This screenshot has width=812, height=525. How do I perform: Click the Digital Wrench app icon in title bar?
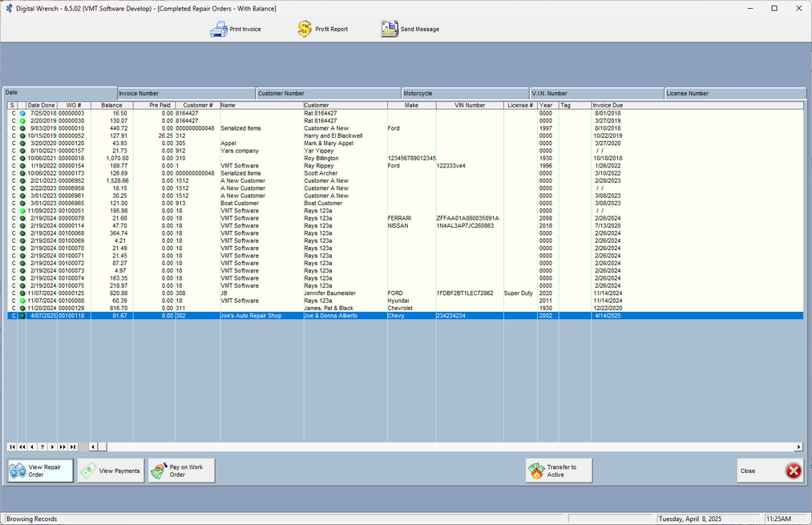pyautogui.click(x=9, y=8)
